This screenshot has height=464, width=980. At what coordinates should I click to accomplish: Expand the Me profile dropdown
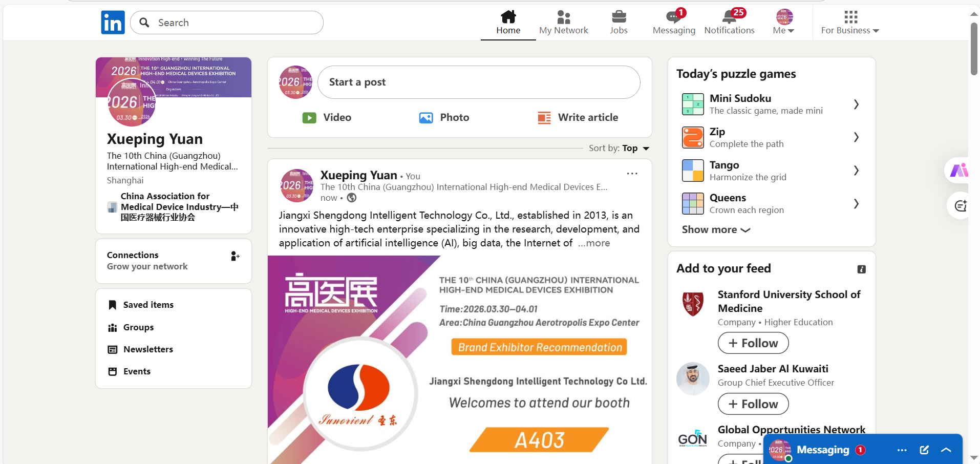click(784, 23)
